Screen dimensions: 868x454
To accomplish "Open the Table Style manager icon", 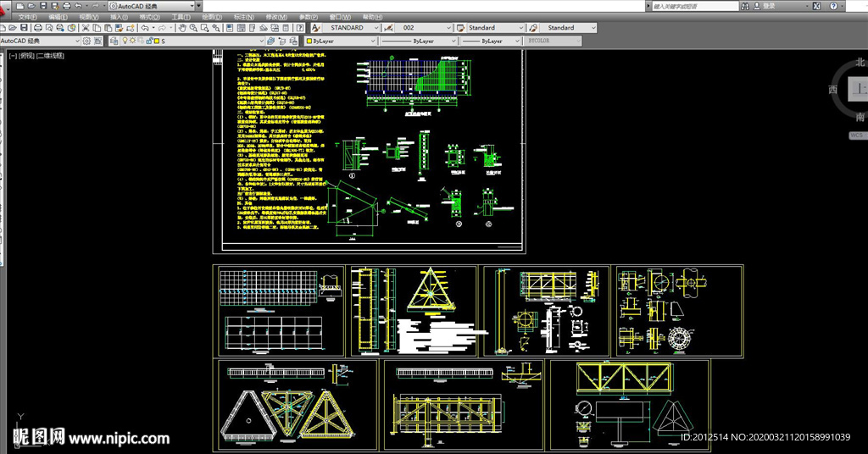I will tap(460, 28).
